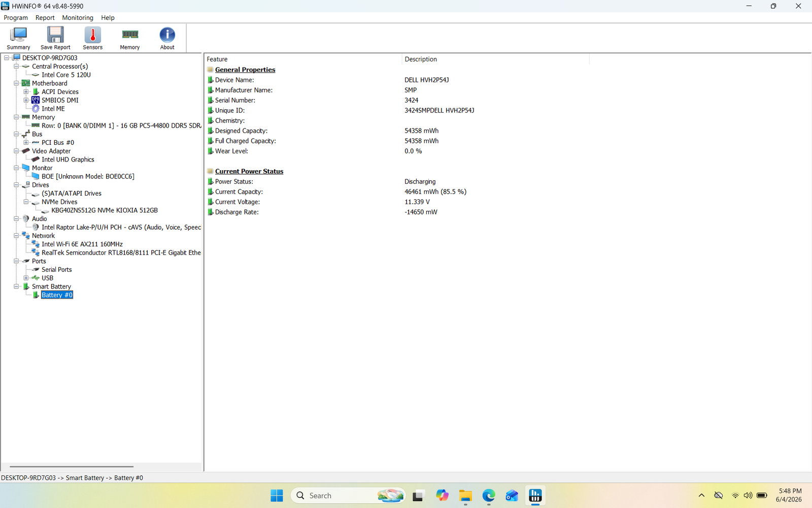The image size is (812, 508).
Task: Click the About info icon
Action: 167,38
